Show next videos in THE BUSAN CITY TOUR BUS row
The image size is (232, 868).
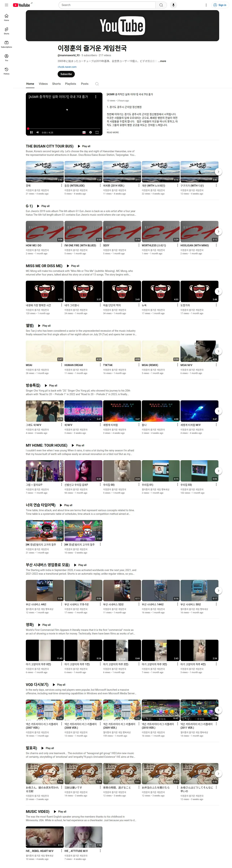click(218, 172)
